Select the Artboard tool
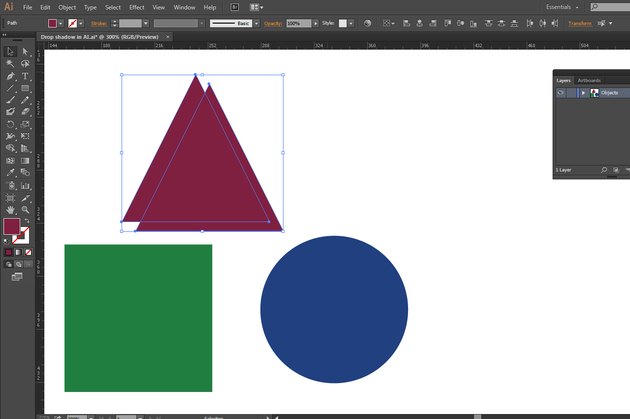The width and height of the screenshot is (630, 419). coord(10,198)
